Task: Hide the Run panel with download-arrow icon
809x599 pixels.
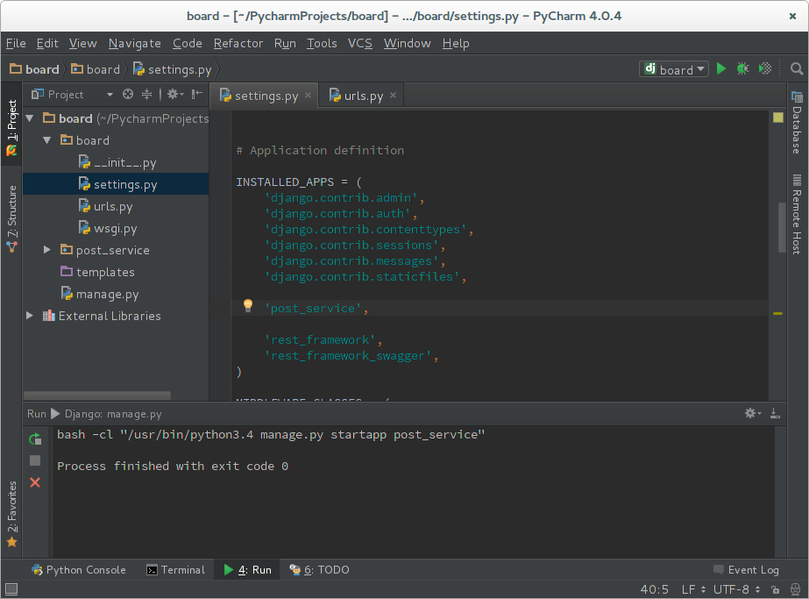Action: pos(775,413)
